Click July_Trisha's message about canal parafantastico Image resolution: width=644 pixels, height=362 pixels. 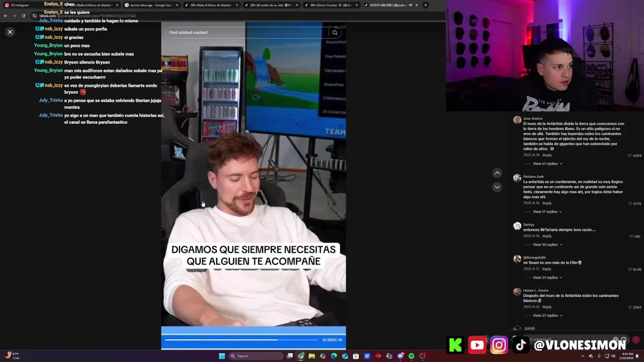tap(114, 119)
